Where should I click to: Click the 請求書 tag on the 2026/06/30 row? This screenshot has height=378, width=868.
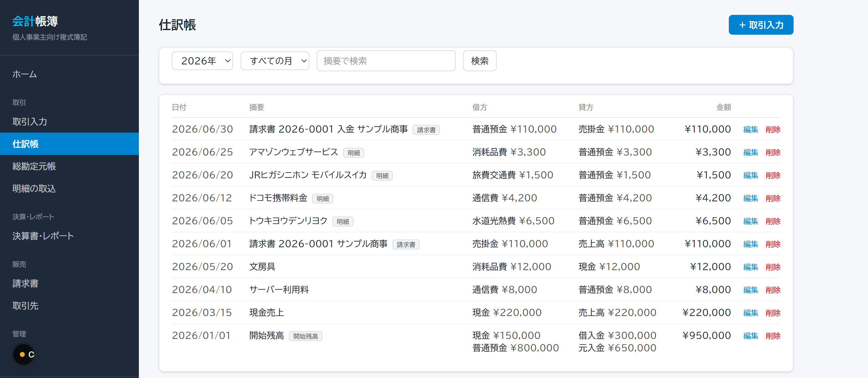coord(426,130)
